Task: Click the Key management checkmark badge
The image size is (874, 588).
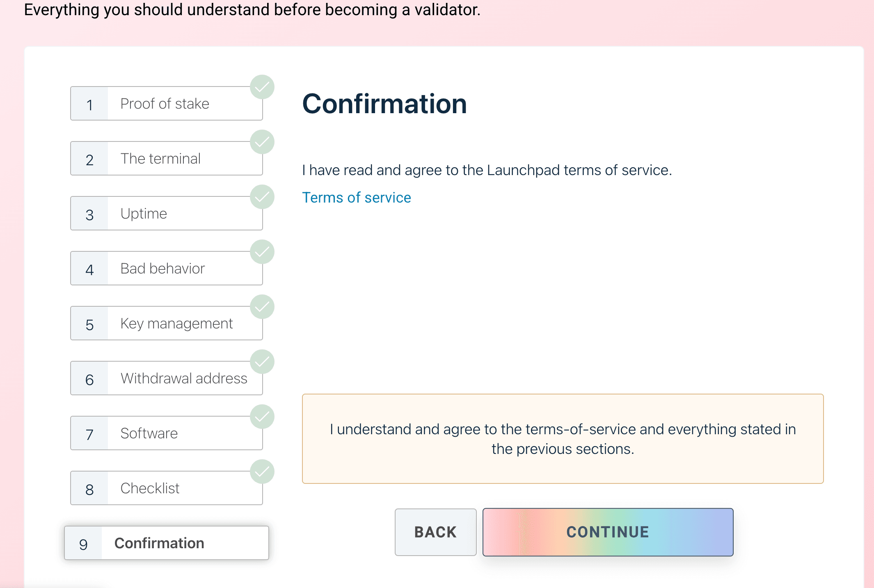Action: click(262, 307)
